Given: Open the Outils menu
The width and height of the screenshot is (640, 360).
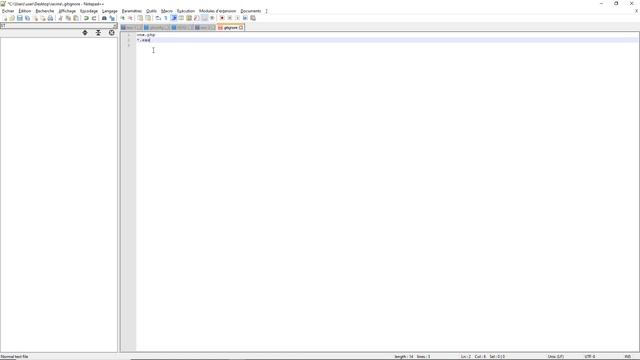Looking at the screenshot, I should coord(151,11).
